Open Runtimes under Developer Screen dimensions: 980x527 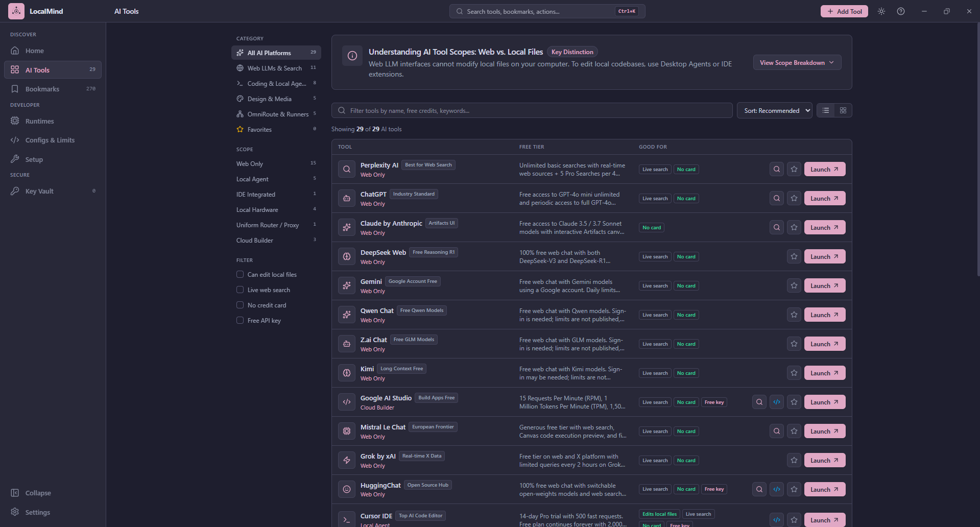click(53, 121)
